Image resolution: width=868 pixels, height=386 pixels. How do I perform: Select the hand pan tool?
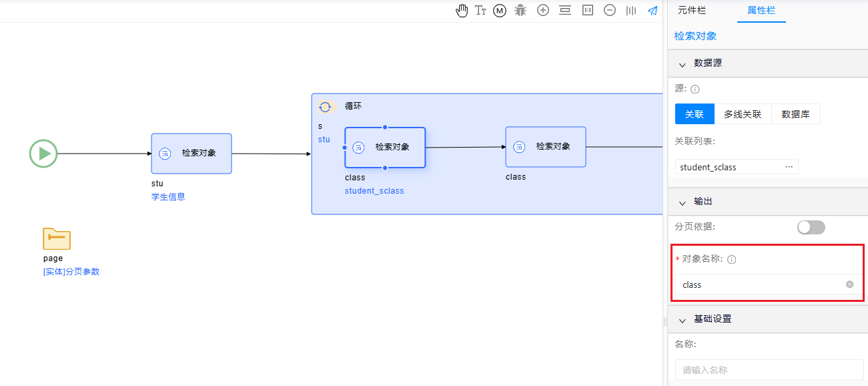(462, 11)
